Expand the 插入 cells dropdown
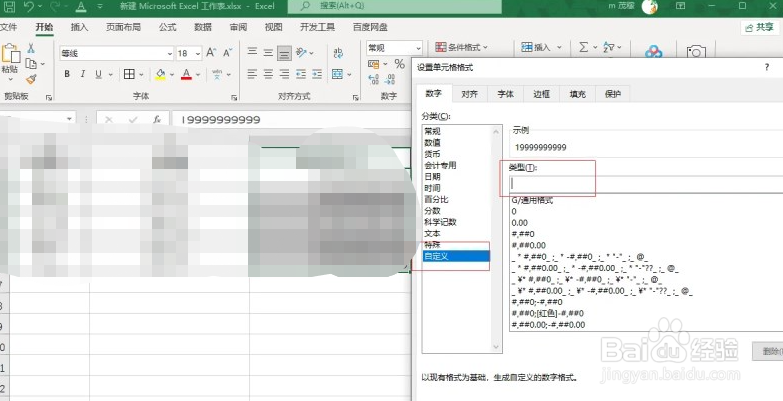Image resolution: width=783 pixels, height=401 pixels. pos(559,47)
